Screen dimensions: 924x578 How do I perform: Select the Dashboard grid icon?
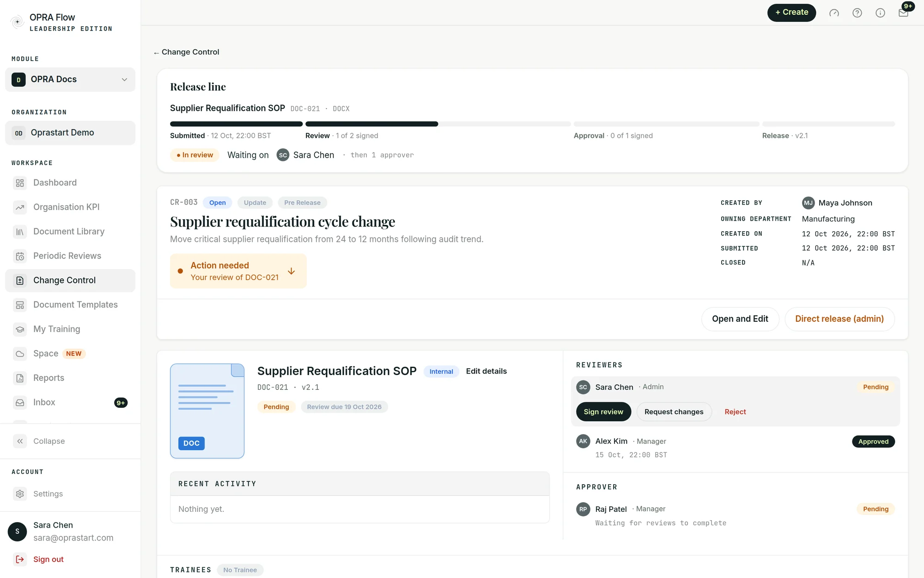[x=20, y=183]
